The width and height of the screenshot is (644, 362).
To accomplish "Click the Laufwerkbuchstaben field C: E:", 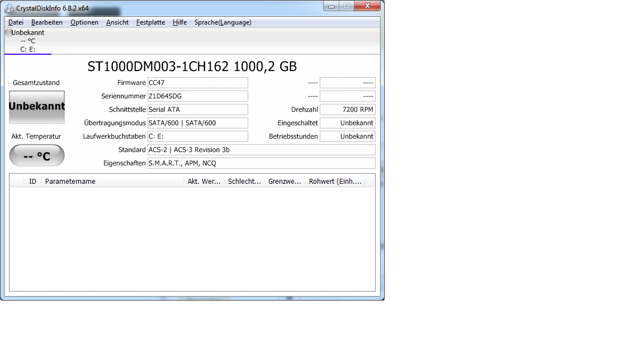I will point(197,136).
